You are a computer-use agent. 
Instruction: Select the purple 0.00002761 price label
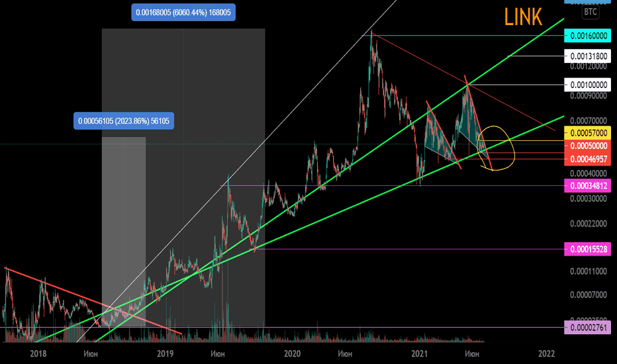[587, 328]
